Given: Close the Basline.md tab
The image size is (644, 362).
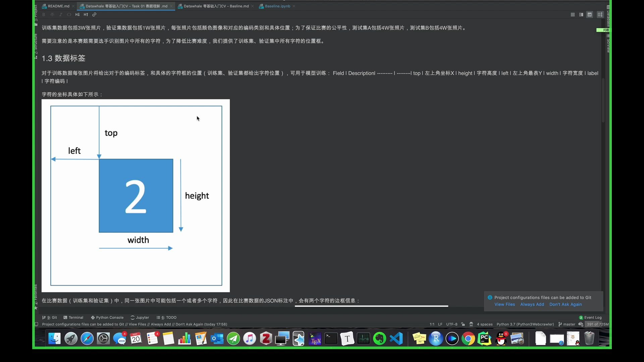Looking at the screenshot, I should pyautogui.click(x=252, y=6).
